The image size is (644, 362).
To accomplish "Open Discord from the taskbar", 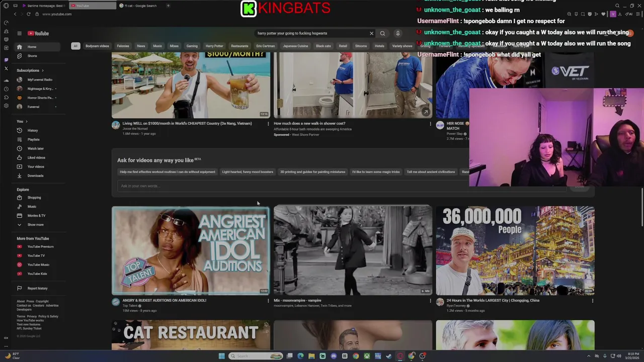I will pos(334,356).
